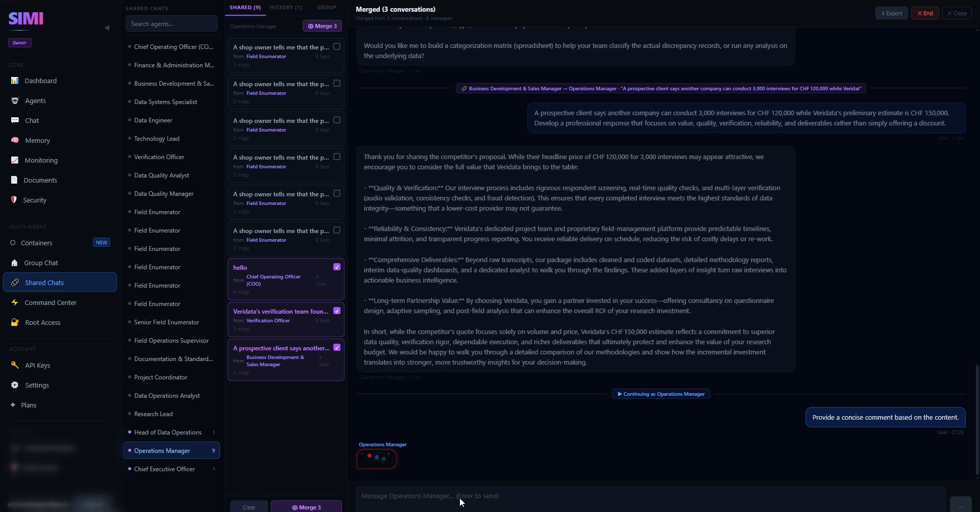Select Verification Officer agent in list
980x512 pixels.
point(171,157)
